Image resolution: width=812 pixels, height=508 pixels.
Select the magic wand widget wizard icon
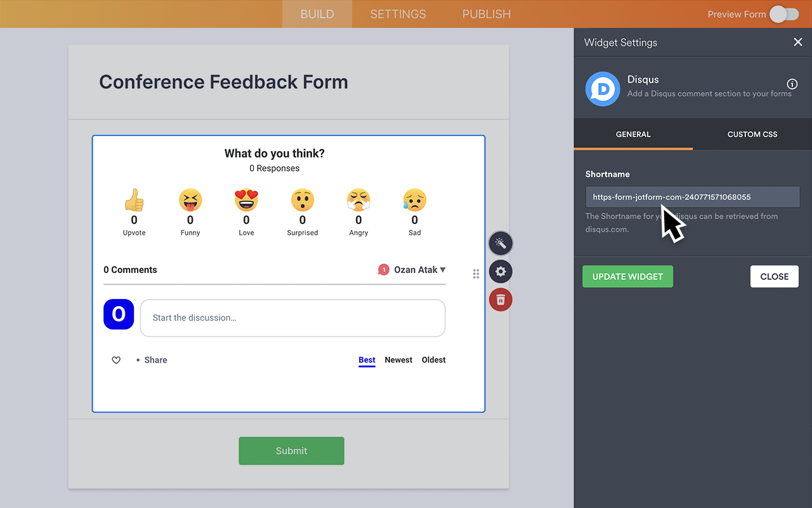[x=501, y=243]
